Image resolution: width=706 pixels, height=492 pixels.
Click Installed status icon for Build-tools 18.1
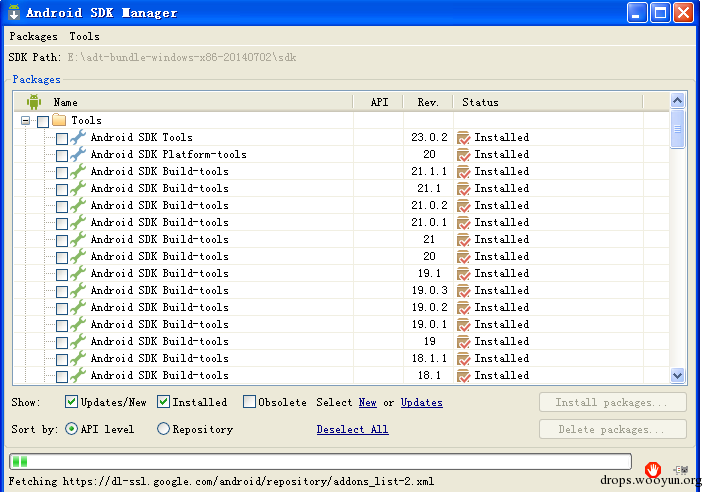pos(463,376)
